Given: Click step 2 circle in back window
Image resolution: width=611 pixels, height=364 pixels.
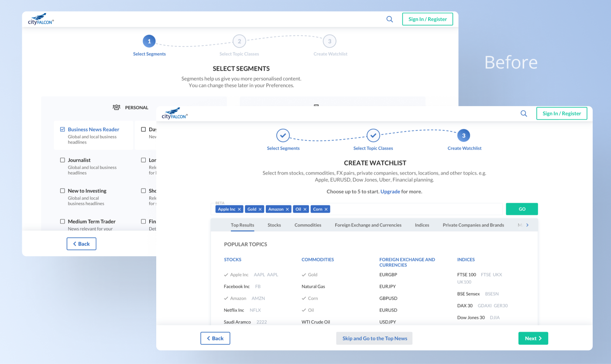Looking at the screenshot, I should click(x=239, y=41).
